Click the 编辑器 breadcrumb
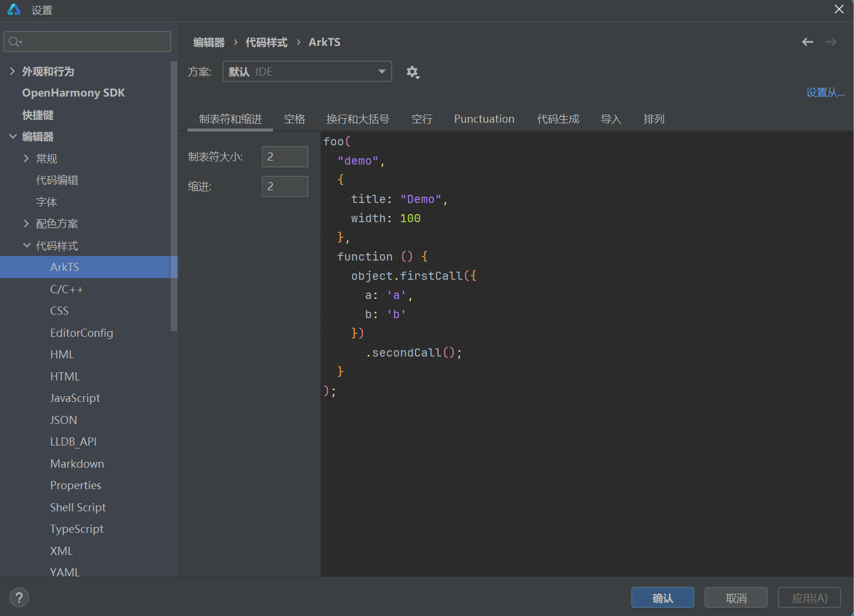 point(209,42)
